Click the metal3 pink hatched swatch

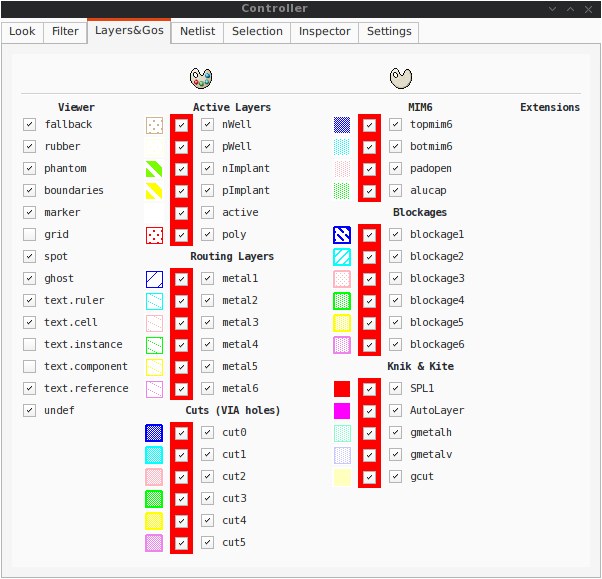(154, 323)
